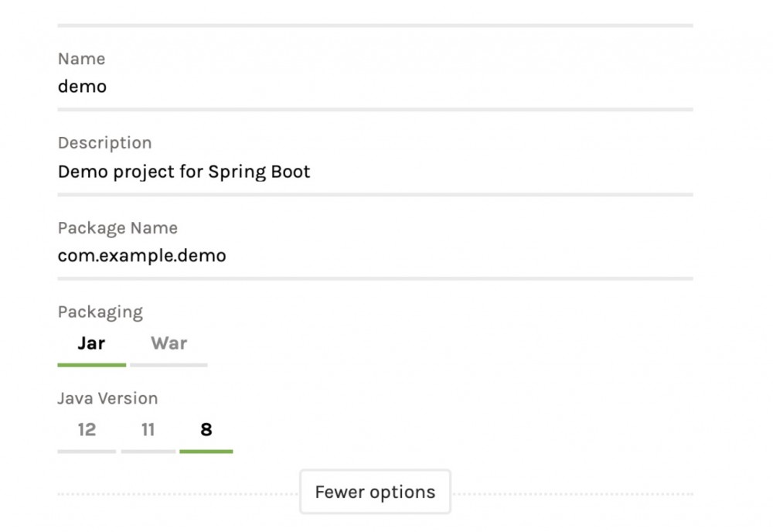Select Java version 8

coord(206,430)
